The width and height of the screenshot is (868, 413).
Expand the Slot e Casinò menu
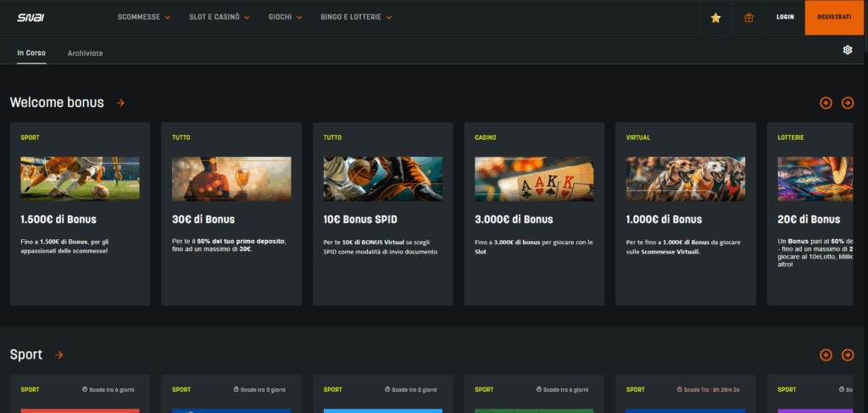pyautogui.click(x=219, y=17)
